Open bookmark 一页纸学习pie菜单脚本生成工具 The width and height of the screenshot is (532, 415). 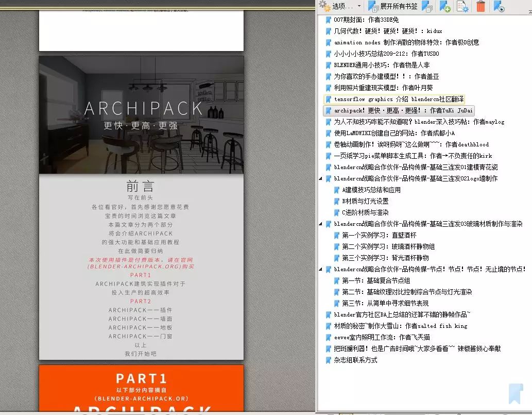[413, 156]
